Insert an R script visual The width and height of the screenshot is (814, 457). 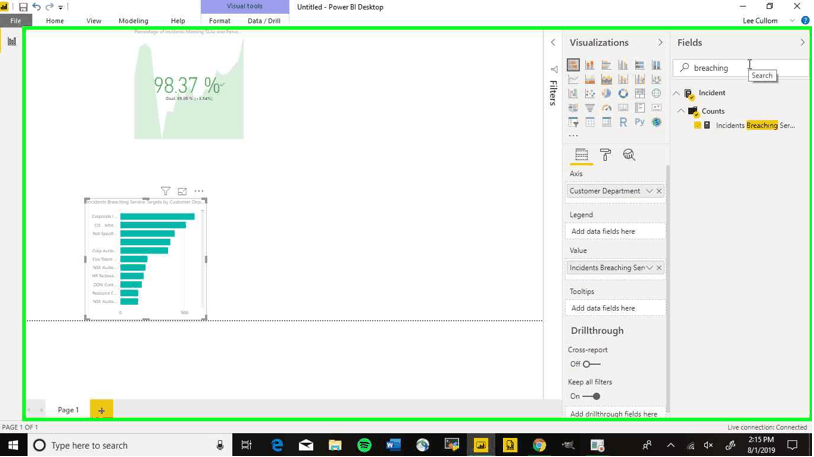click(623, 122)
